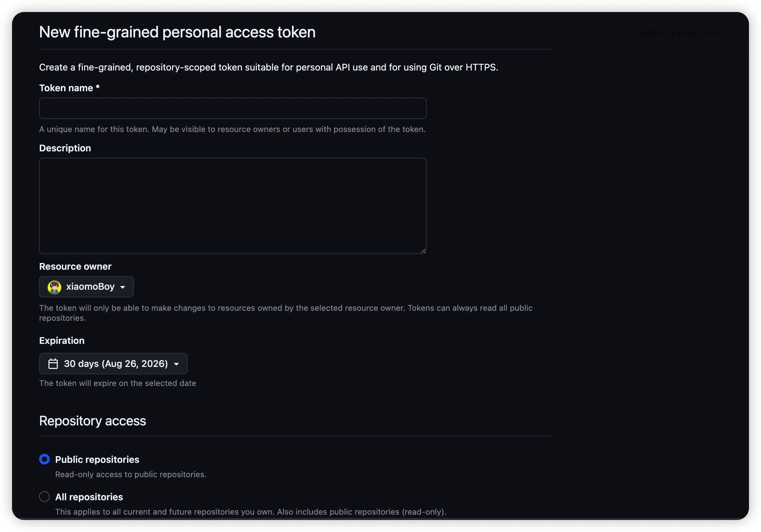The width and height of the screenshot is (761, 532).
Task: Click the Description field label
Action: coord(65,148)
